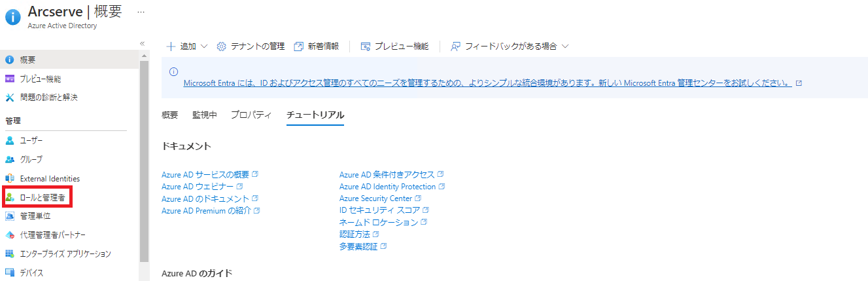Click the sidebar vertical scrollbar

tap(144, 157)
